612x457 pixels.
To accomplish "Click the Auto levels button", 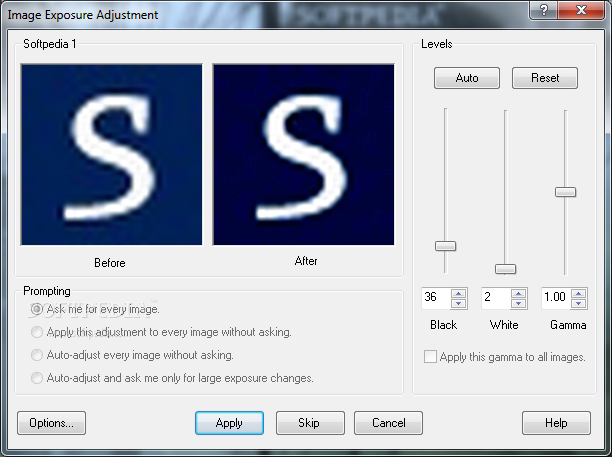I will 466,78.
